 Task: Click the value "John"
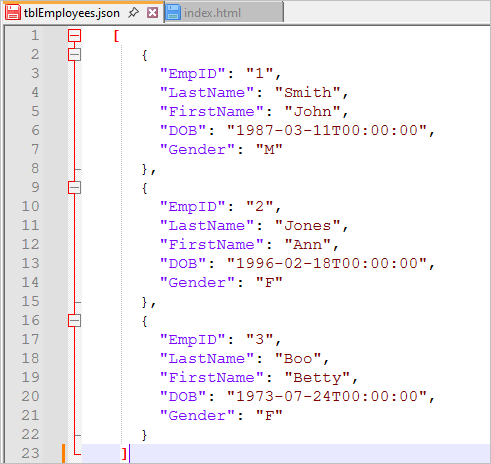coord(312,112)
